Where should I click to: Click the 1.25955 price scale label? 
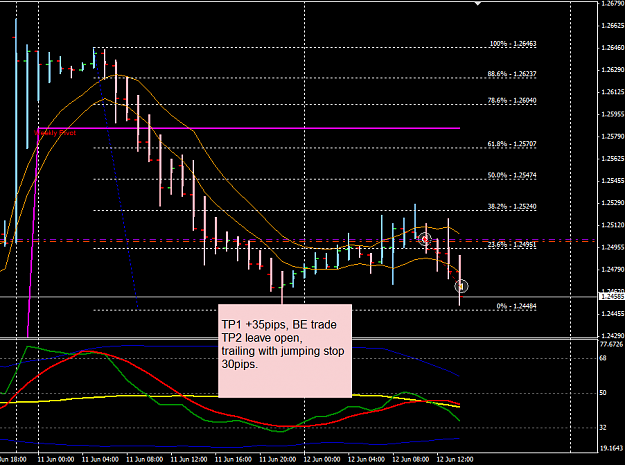pyautogui.click(x=612, y=114)
